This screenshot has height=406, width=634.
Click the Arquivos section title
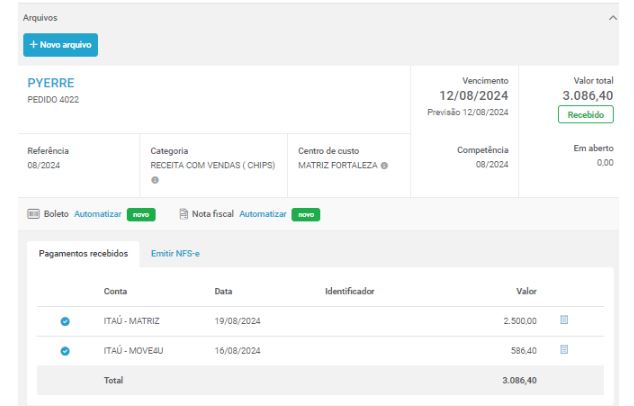point(40,18)
